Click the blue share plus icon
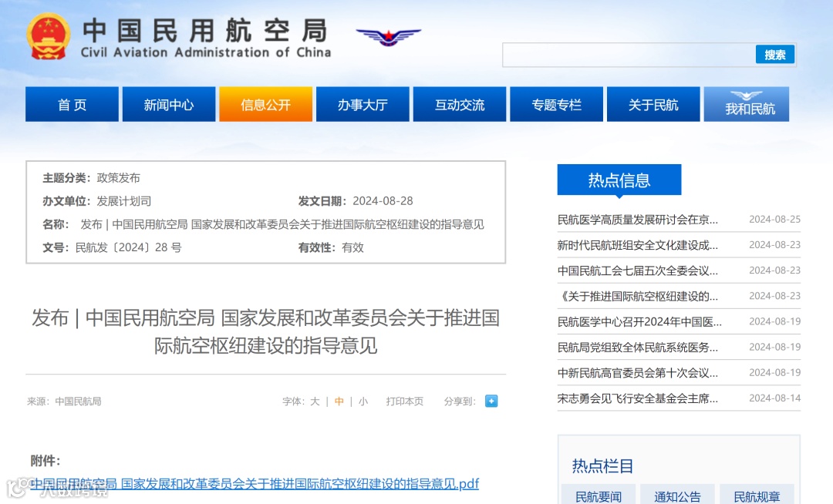833x504 pixels. tap(491, 401)
